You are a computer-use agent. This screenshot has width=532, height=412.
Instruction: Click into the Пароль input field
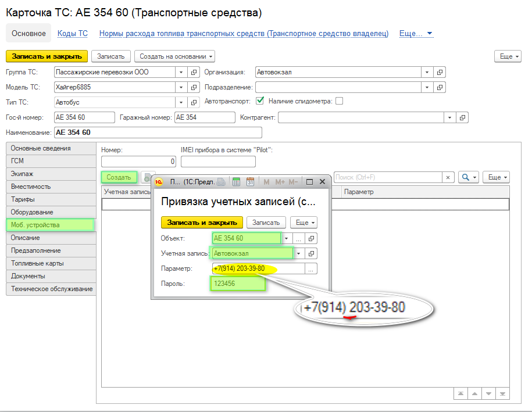[x=237, y=284]
